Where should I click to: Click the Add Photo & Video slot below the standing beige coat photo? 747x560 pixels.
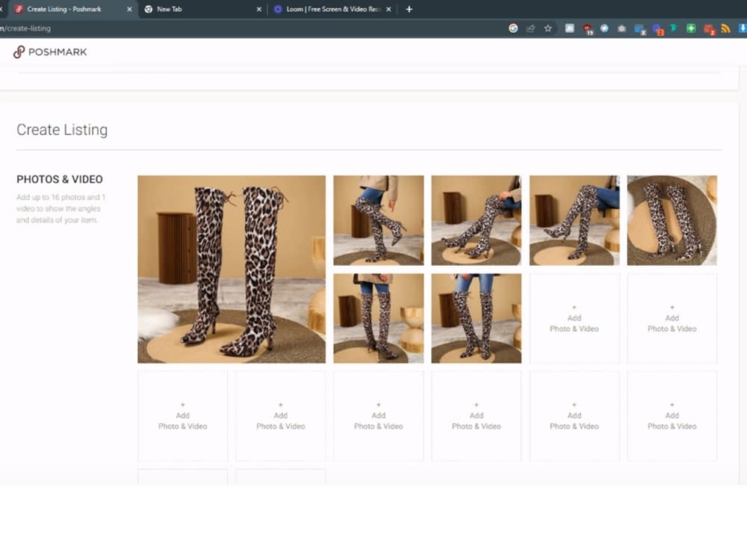[x=378, y=416]
